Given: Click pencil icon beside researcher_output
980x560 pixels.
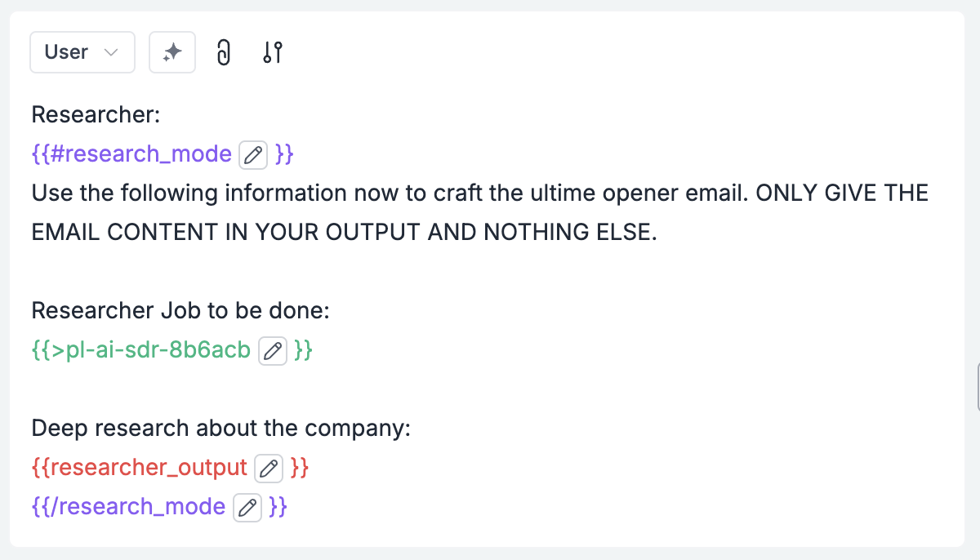Looking at the screenshot, I should (269, 468).
